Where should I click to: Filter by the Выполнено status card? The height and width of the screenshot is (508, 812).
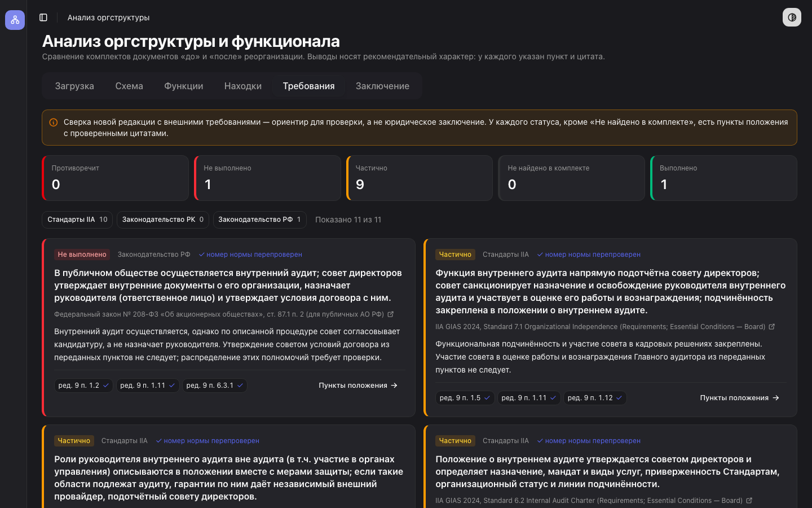(723, 178)
